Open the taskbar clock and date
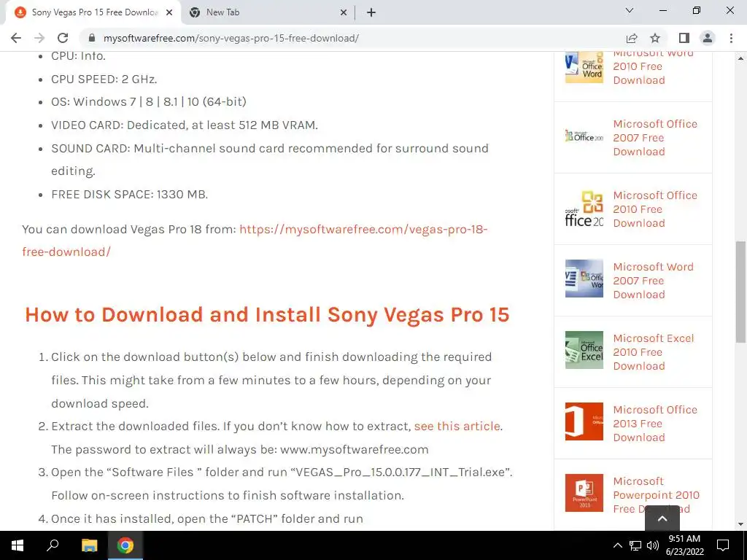747x560 pixels. click(x=684, y=545)
